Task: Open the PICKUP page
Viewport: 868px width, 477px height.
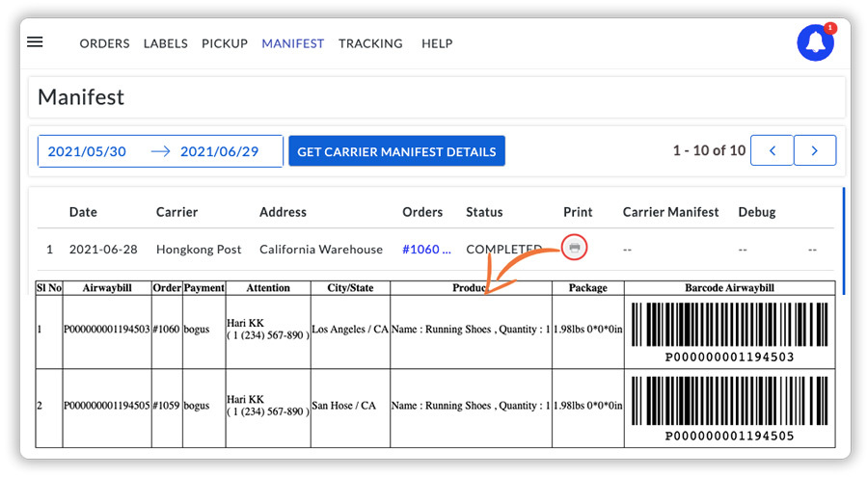Action: click(x=224, y=43)
